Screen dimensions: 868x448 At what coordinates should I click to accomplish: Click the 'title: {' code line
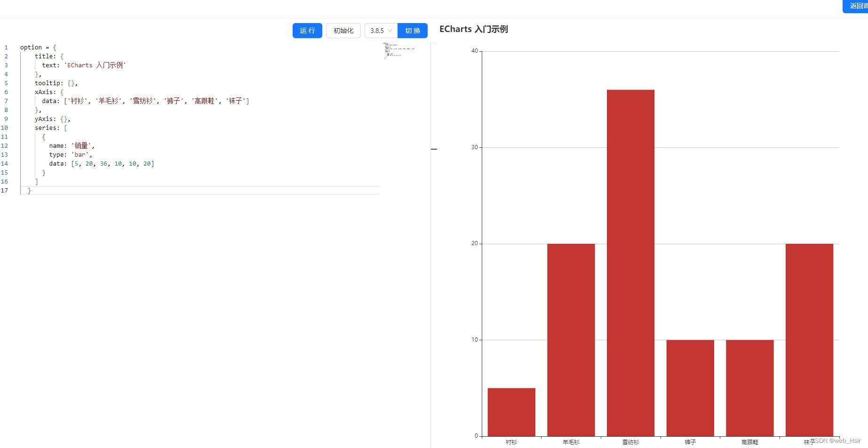click(x=49, y=56)
